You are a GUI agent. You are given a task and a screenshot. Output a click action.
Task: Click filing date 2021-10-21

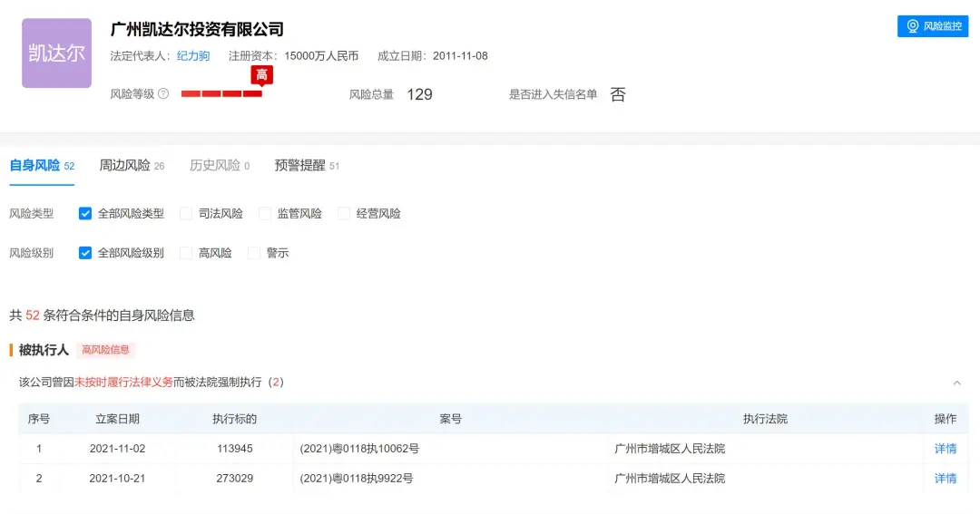click(x=117, y=479)
